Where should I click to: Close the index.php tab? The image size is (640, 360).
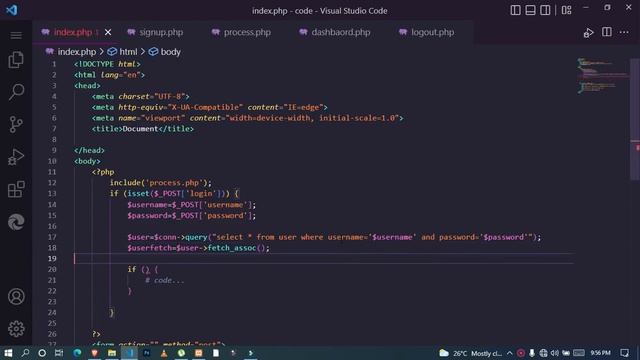108,32
